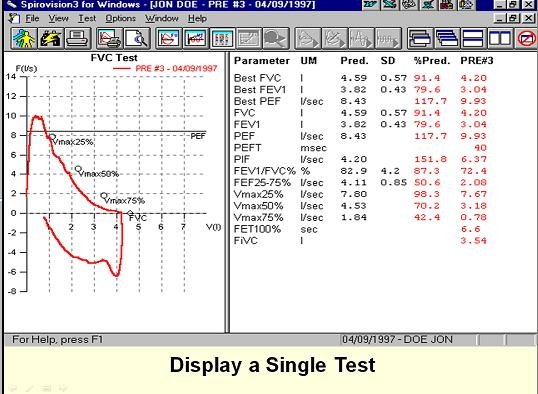Open the Help menu
This screenshot has height=394, width=538.
197,18
